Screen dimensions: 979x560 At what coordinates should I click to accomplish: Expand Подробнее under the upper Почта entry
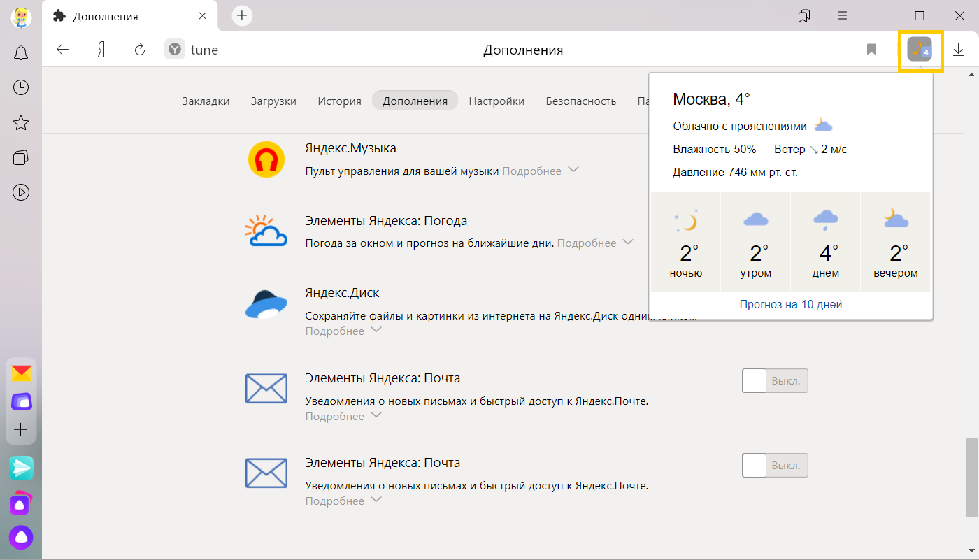pos(344,416)
